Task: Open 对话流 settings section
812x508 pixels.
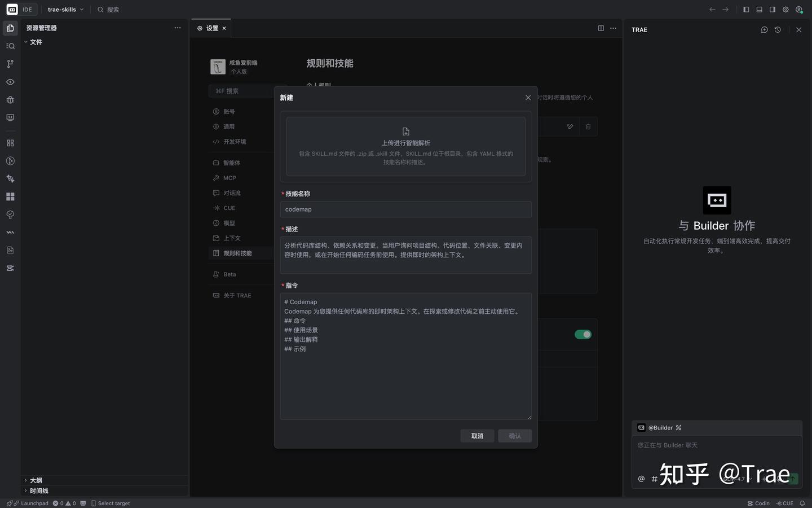Action: 232,193
